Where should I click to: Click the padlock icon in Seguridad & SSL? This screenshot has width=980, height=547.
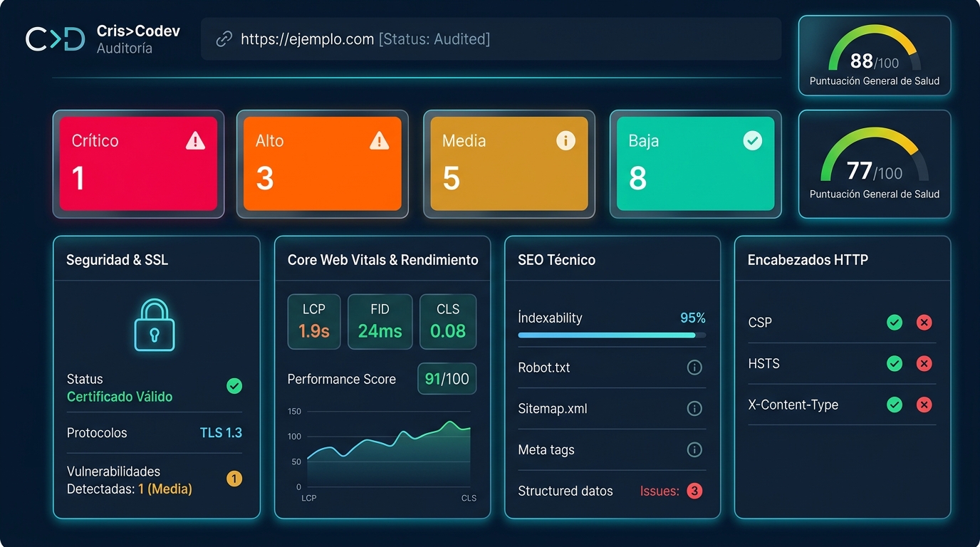[x=155, y=325]
